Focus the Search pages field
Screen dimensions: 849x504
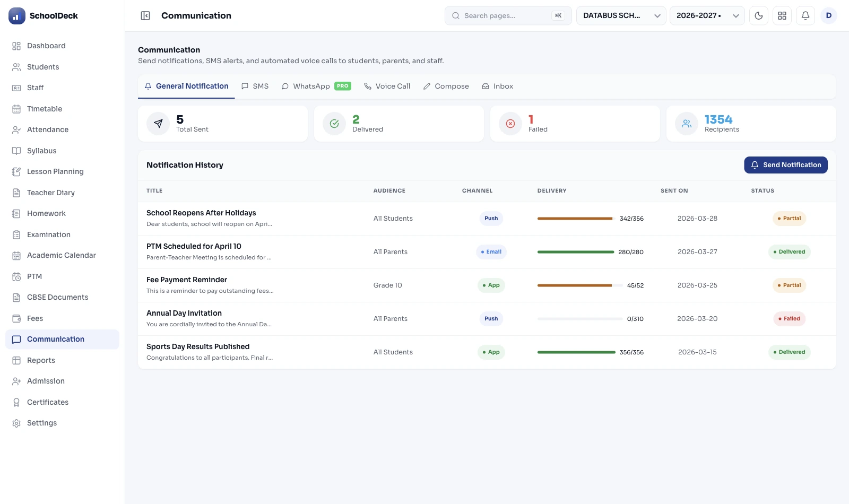click(508, 16)
